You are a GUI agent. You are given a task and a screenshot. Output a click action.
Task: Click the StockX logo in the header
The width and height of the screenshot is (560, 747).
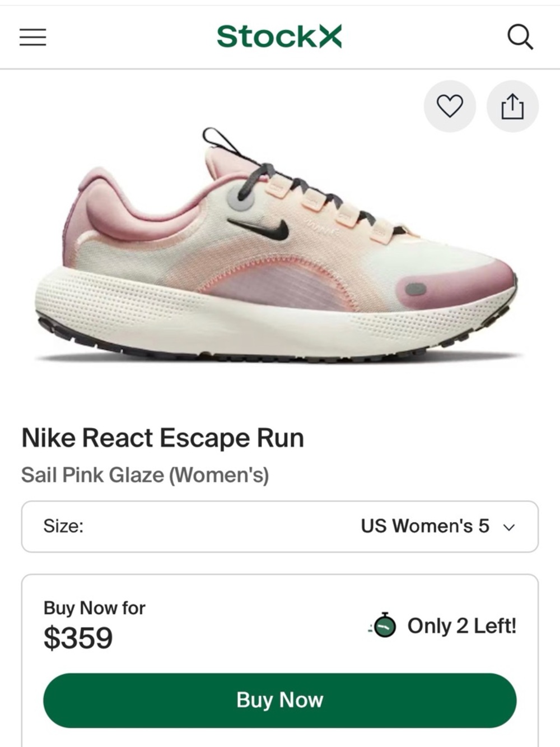[279, 35]
